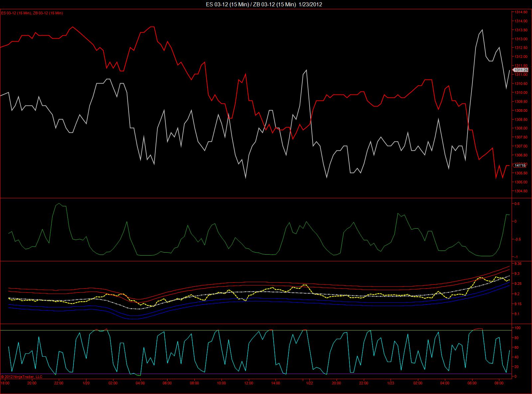Click the 1310.00 price axis label
Screen dimensions: 532x394
521,93
